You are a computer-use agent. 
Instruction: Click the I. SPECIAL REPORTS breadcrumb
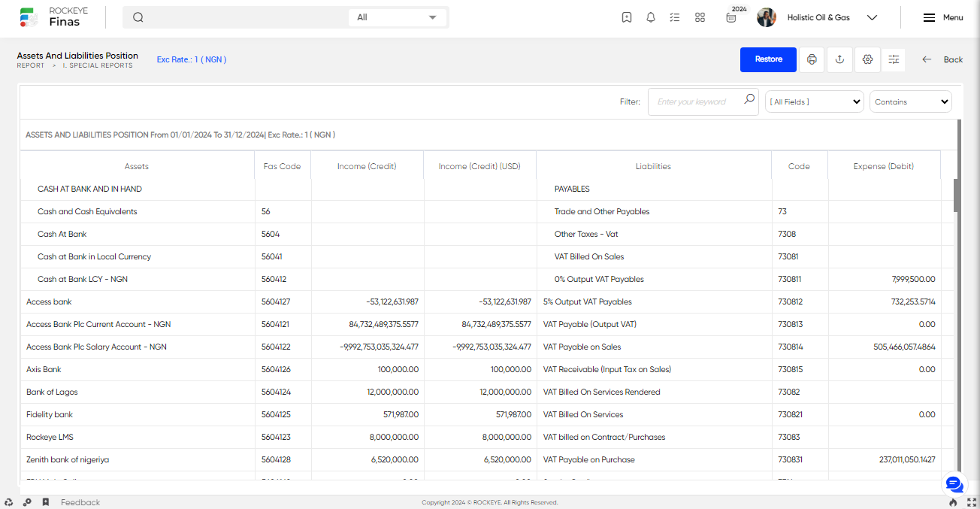click(x=98, y=66)
